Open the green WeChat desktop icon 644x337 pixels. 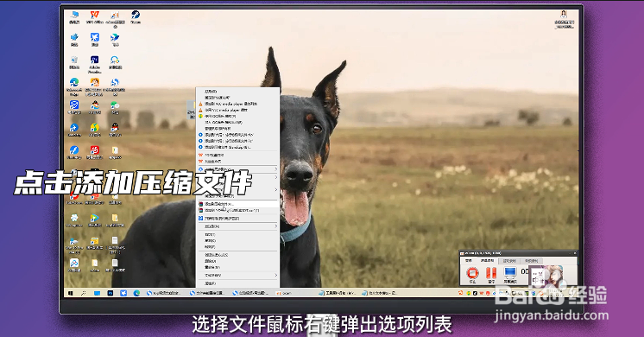[115, 108]
